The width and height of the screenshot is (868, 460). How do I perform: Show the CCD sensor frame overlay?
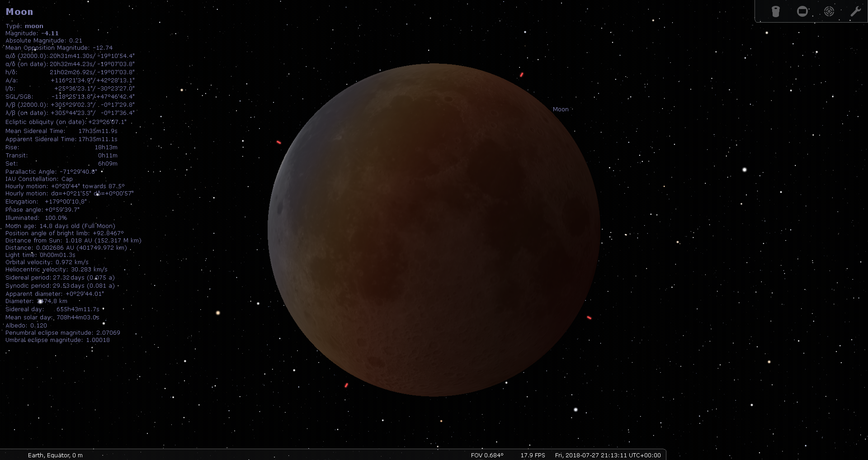[x=803, y=11]
